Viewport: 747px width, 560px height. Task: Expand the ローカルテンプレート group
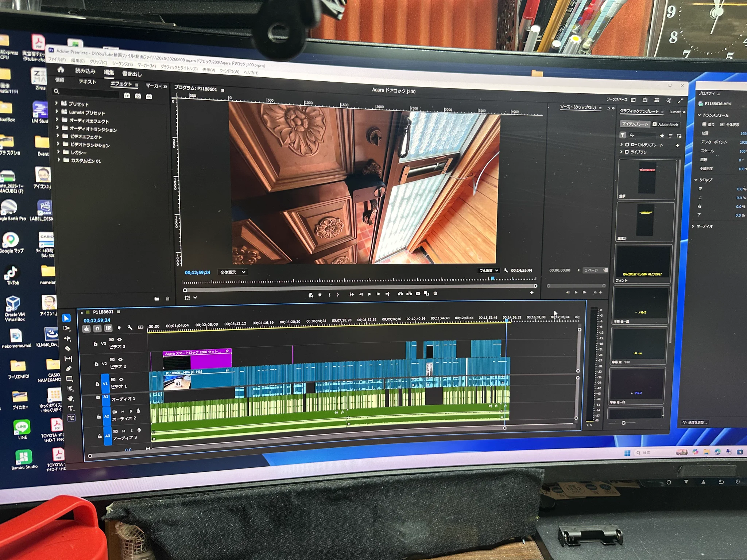pyautogui.click(x=622, y=144)
